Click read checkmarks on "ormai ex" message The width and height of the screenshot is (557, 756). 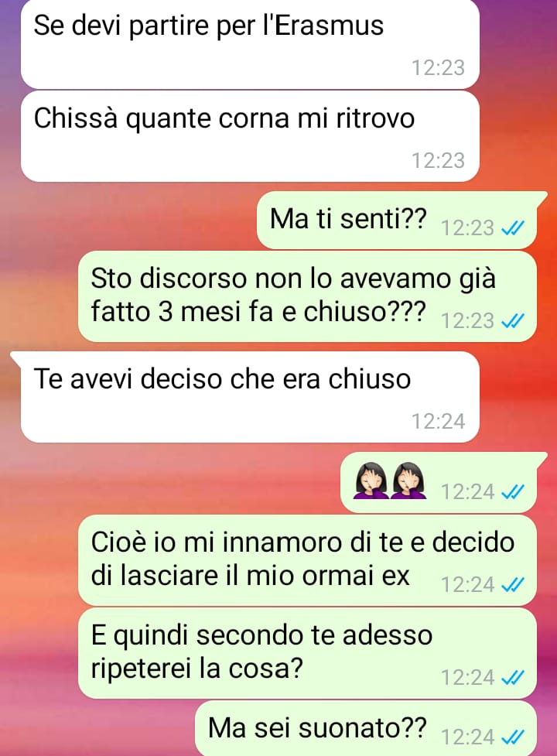513,585
